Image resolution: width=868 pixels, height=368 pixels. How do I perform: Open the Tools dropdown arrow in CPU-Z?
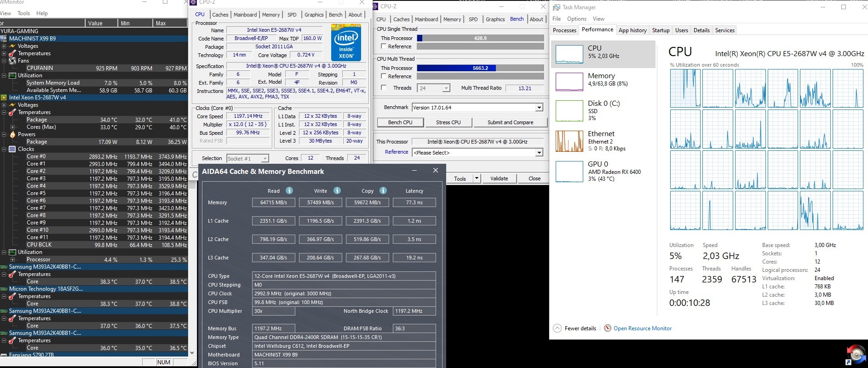(477, 178)
